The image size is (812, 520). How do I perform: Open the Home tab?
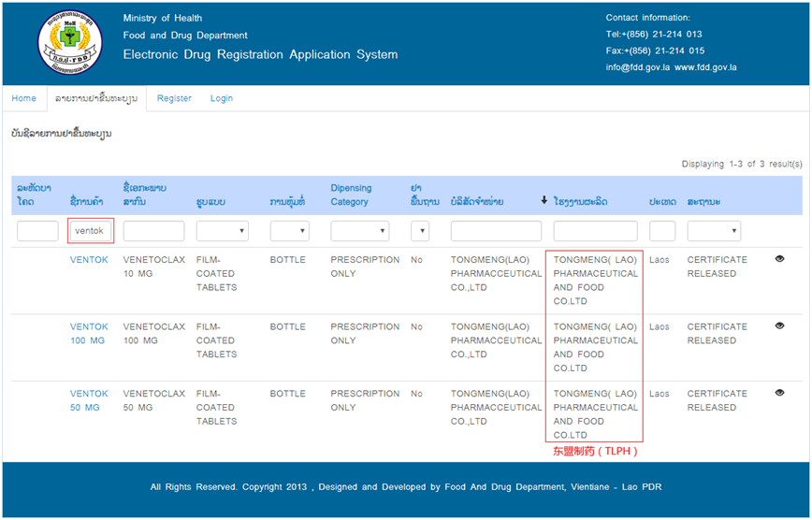pyautogui.click(x=23, y=98)
